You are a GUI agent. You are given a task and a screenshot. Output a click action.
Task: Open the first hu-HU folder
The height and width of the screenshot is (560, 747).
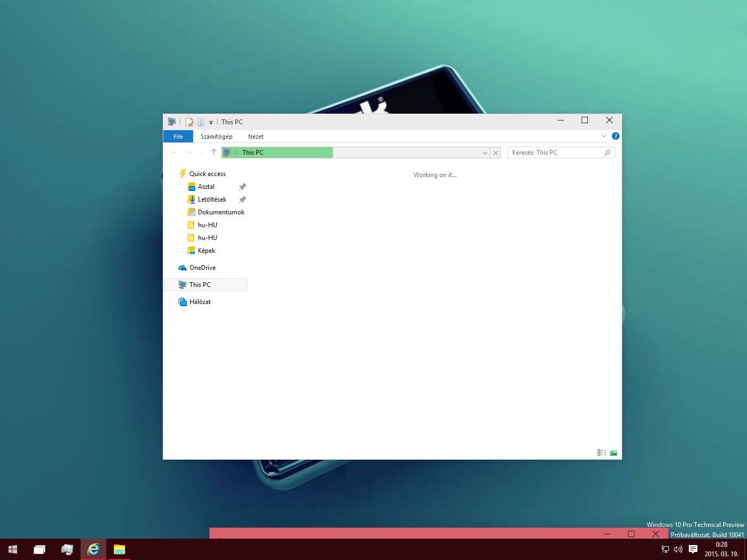pos(207,225)
